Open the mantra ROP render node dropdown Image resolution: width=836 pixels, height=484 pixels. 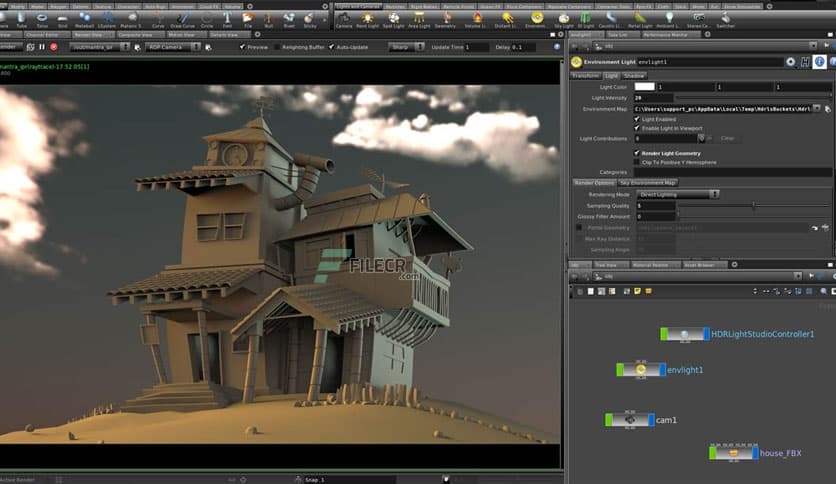(x=100, y=47)
